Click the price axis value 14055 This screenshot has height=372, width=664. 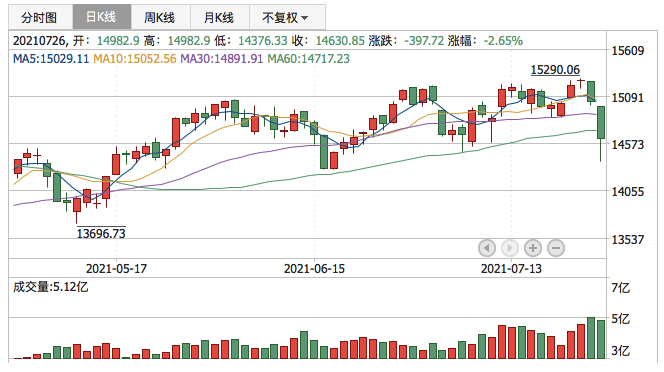tap(628, 192)
